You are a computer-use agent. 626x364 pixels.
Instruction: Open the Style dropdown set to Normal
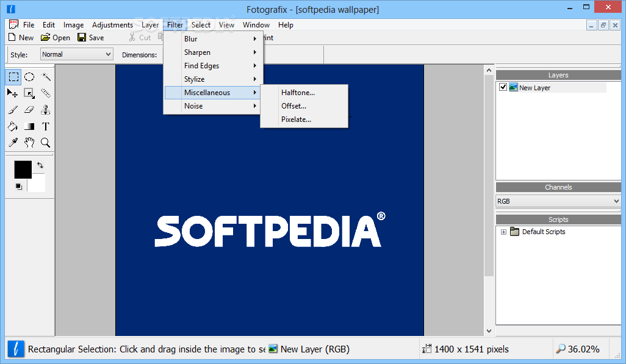(x=77, y=54)
